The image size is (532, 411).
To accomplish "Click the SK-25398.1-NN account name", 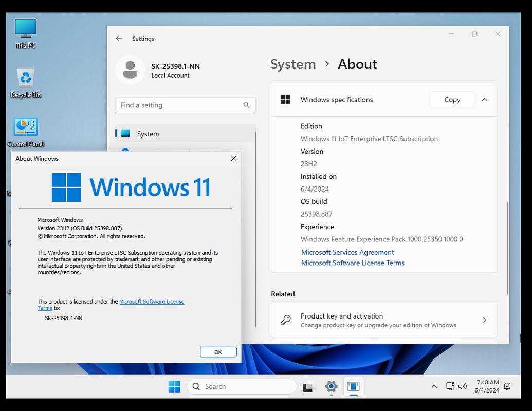I will (x=175, y=66).
